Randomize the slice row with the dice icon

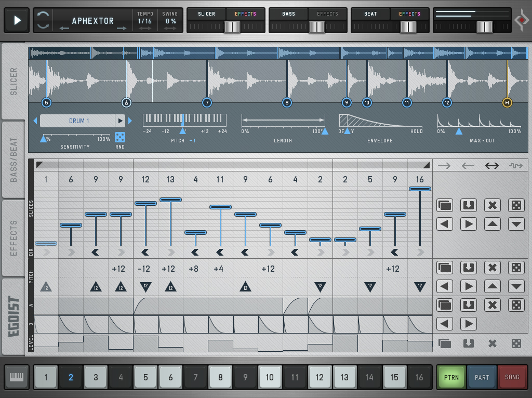(x=516, y=205)
